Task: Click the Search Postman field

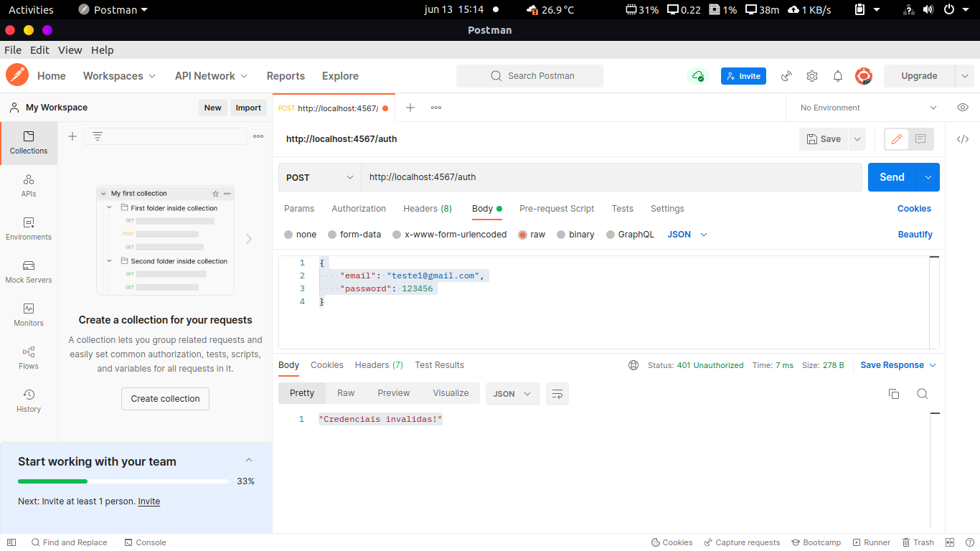Action: pyautogui.click(x=529, y=76)
